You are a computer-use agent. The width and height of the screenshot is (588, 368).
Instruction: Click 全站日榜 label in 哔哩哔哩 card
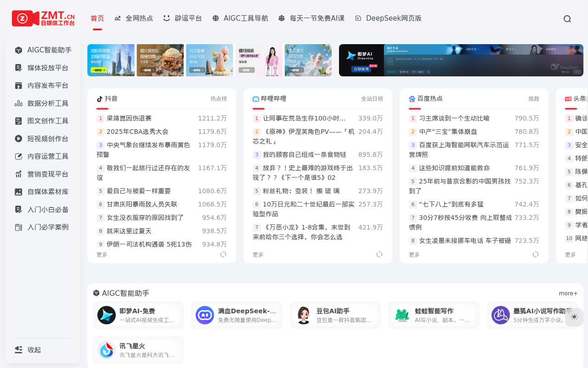coord(372,99)
